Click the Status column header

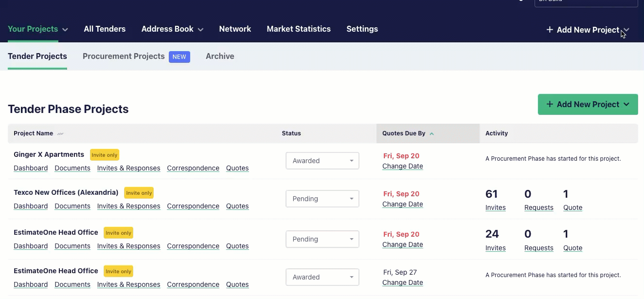click(x=291, y=133)
